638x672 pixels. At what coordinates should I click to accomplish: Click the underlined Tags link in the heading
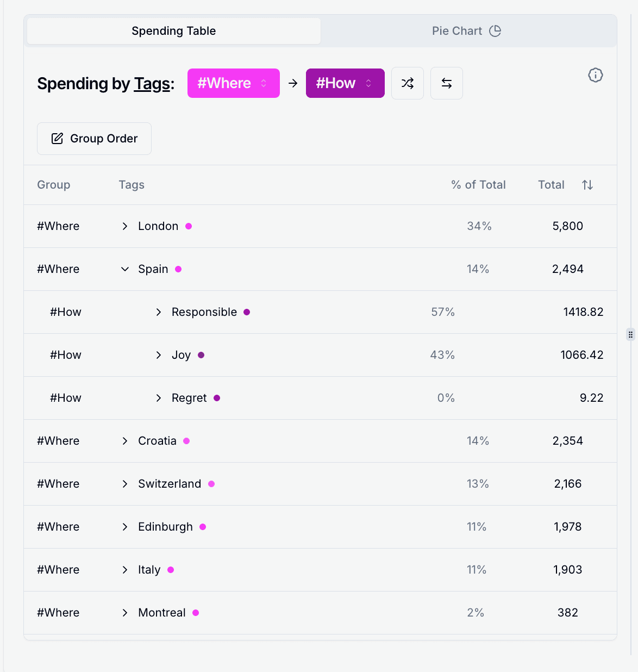click(151, 84)
